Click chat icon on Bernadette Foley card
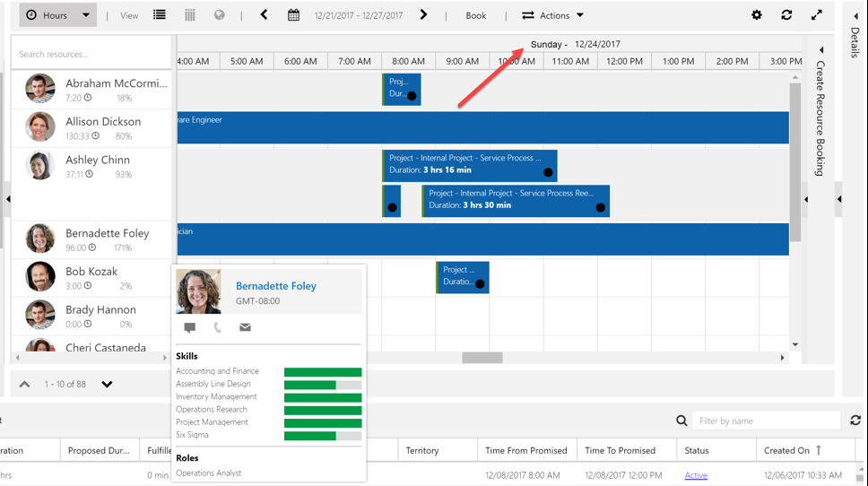The height and width of the screenshot is (486, 868). [190, 328]
